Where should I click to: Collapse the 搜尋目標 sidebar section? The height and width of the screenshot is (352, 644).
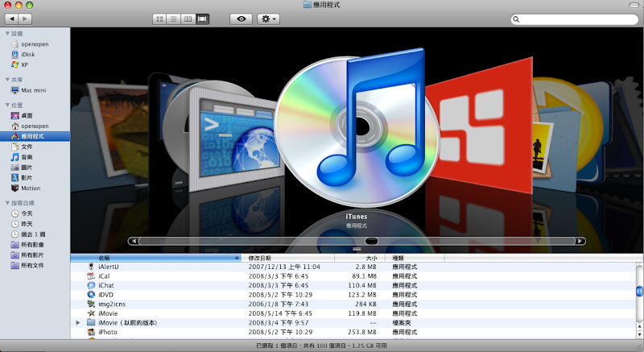pyautogui.click(x=6, y=203)
